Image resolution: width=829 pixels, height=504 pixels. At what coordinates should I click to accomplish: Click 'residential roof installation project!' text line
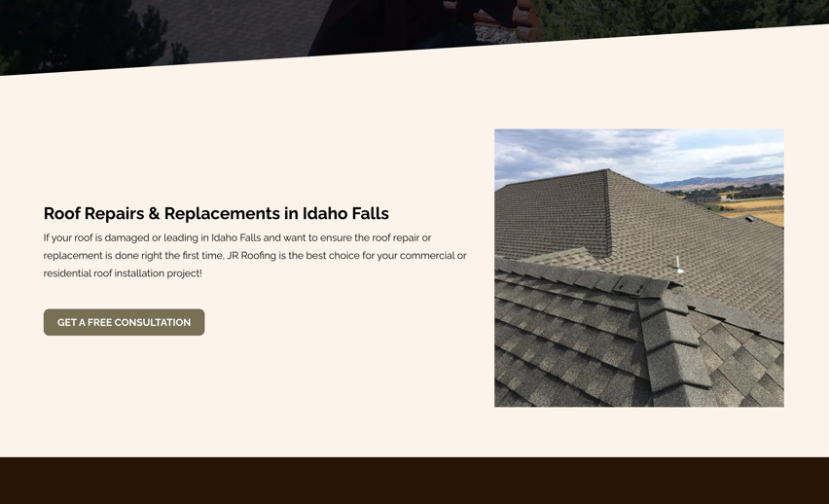point(123,273)
